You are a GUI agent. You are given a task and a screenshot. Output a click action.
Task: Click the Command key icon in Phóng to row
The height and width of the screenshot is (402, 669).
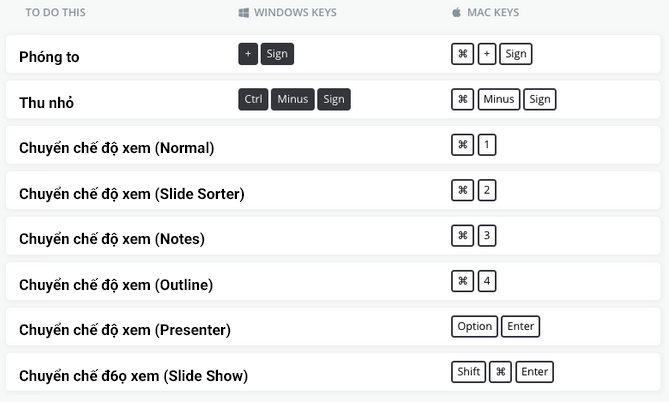click(463, 54)
